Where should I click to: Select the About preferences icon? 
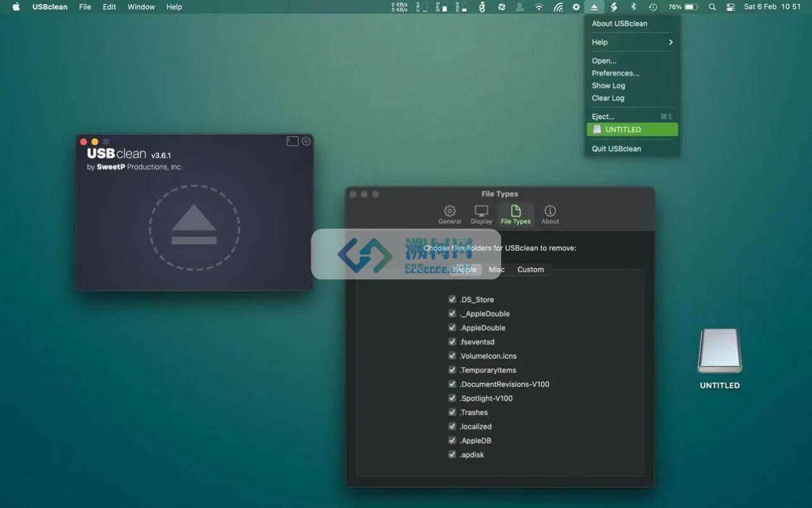coord(550,215)
